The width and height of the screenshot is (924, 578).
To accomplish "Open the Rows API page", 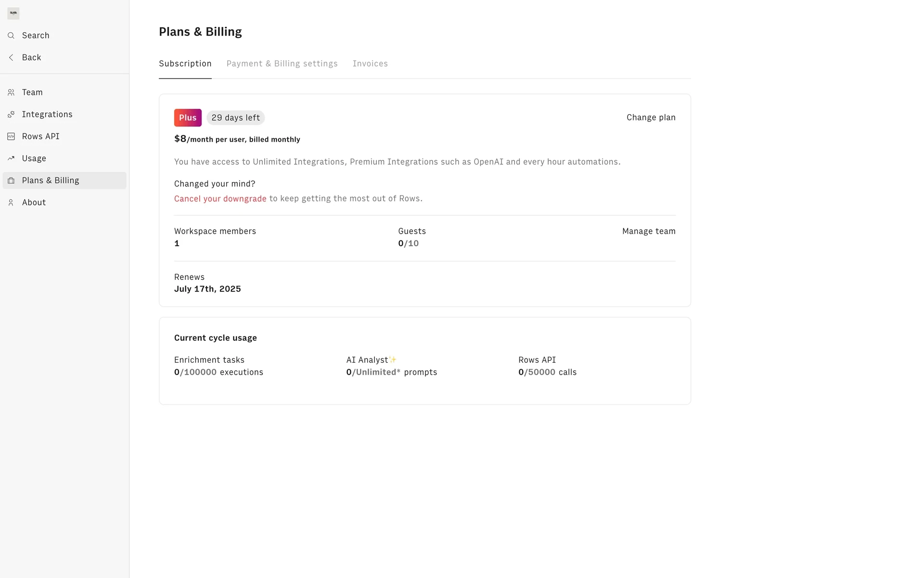I will tap(64, 137).
